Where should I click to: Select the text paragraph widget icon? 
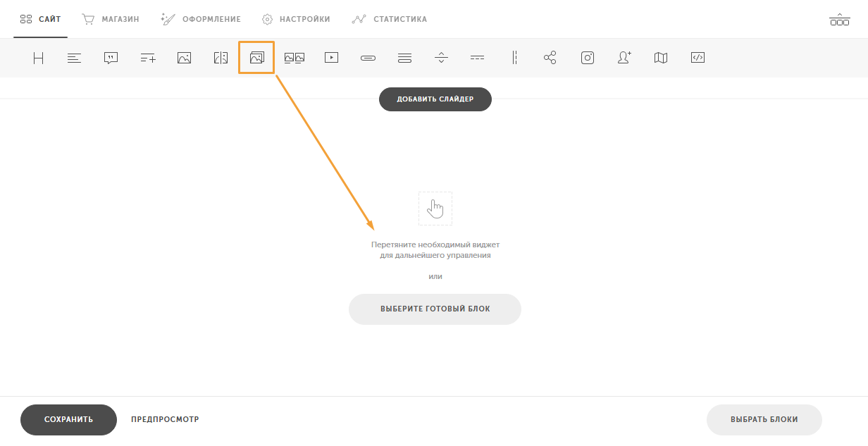[75, 58]
